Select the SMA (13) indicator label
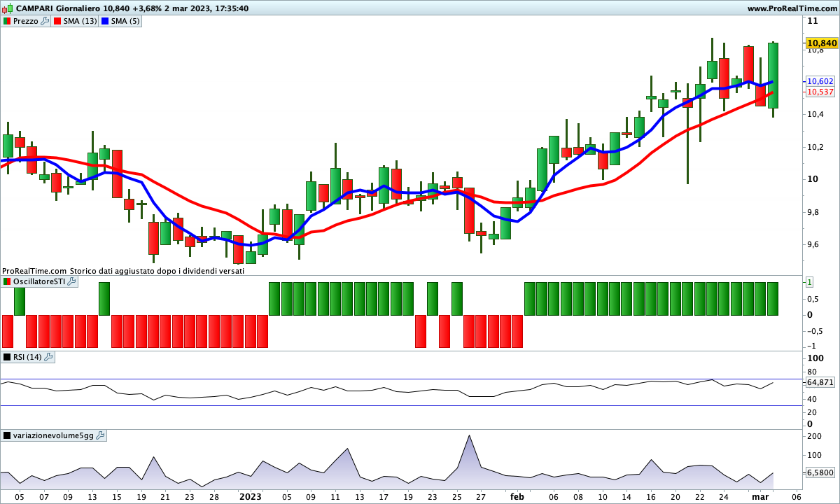 (80, 21)
